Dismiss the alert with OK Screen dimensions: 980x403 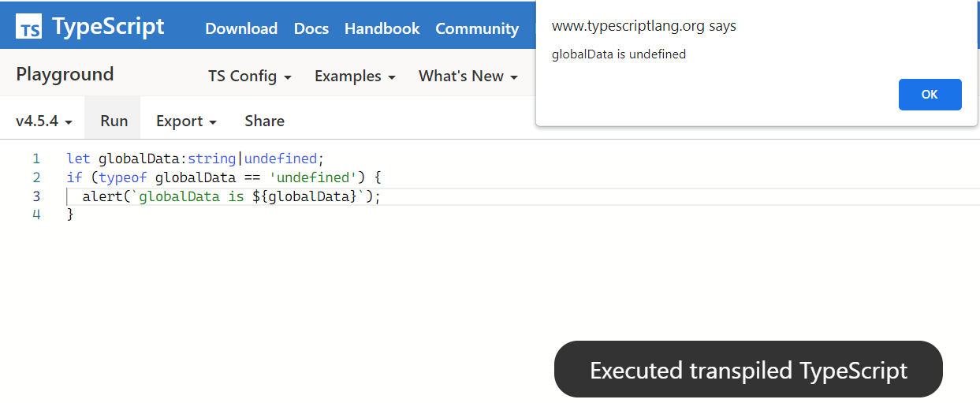(x=930, y=95)
